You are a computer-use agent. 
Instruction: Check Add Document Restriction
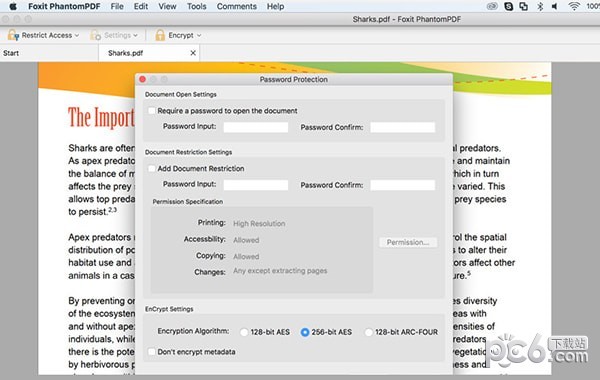coord(152,168)
